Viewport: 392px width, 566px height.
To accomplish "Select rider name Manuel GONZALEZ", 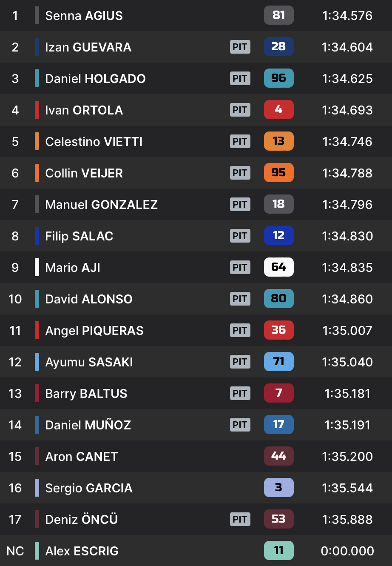I will (101, 205).
